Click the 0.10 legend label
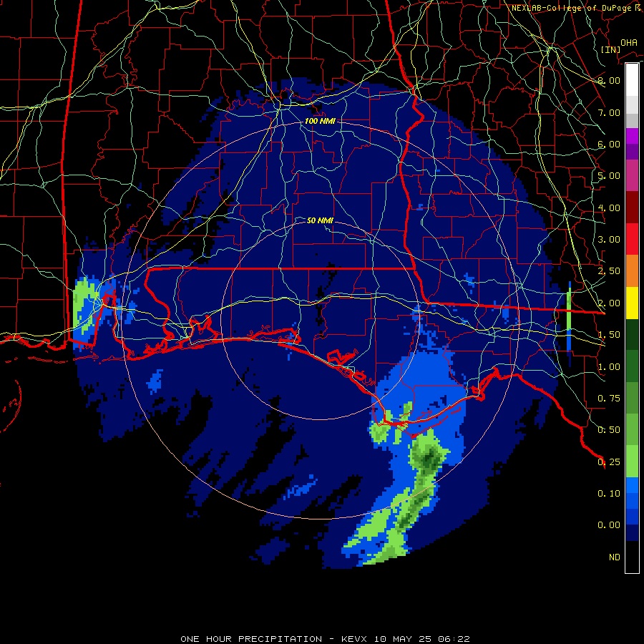 [609, 494]
